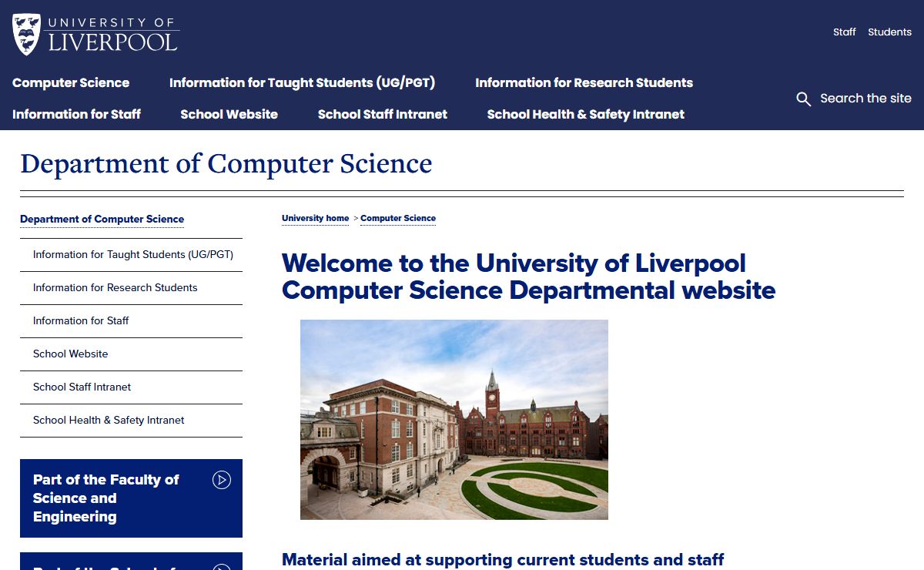Open School Staff Intranet in top navigation
The height and width of the screenshot is (570, 924).
(382, 114)
